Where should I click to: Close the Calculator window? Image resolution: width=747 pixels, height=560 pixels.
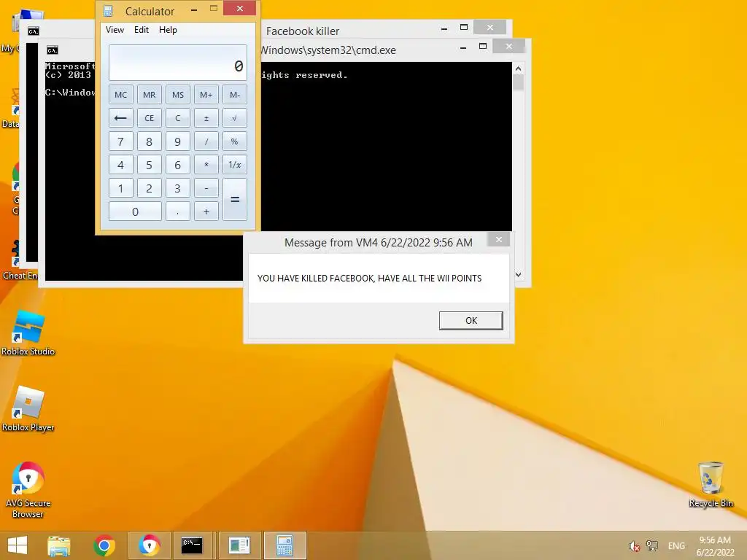click(239, 9)
